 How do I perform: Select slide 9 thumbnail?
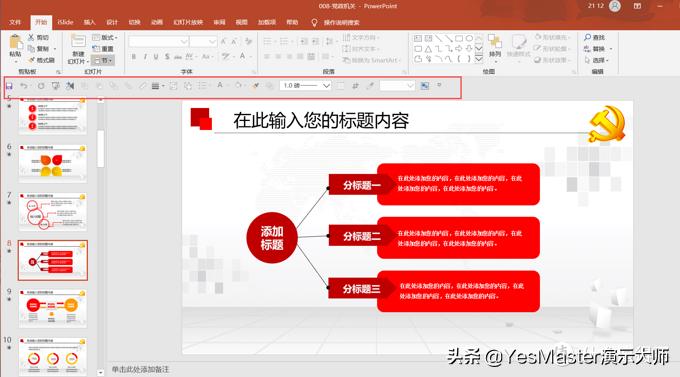pos(52,309)
